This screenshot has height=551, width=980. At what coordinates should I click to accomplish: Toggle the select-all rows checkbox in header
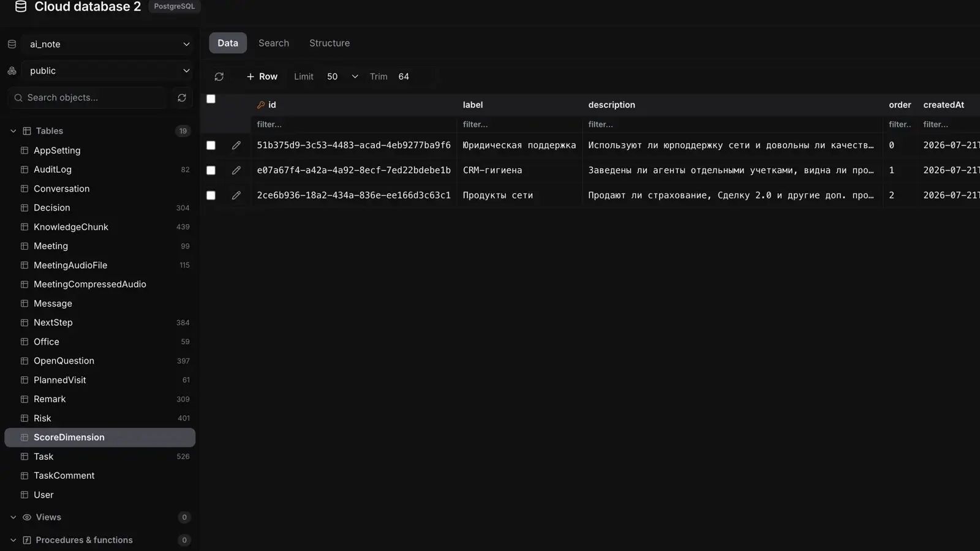(211, 99)
